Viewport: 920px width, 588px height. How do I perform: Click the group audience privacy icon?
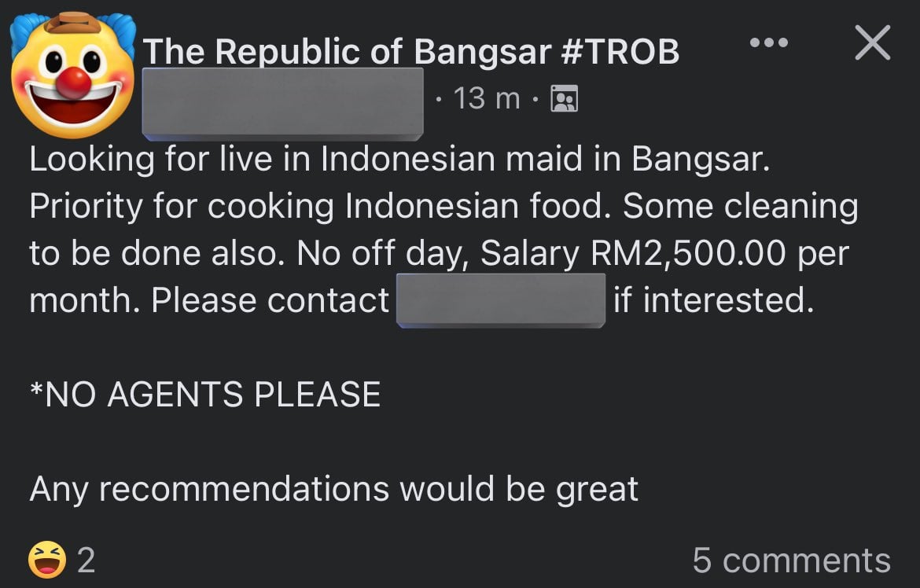[x=564, y=99]
